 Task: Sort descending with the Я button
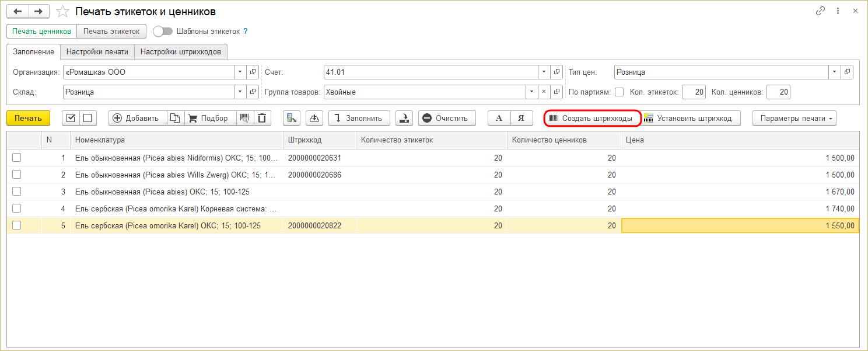(x=521, y=118)
